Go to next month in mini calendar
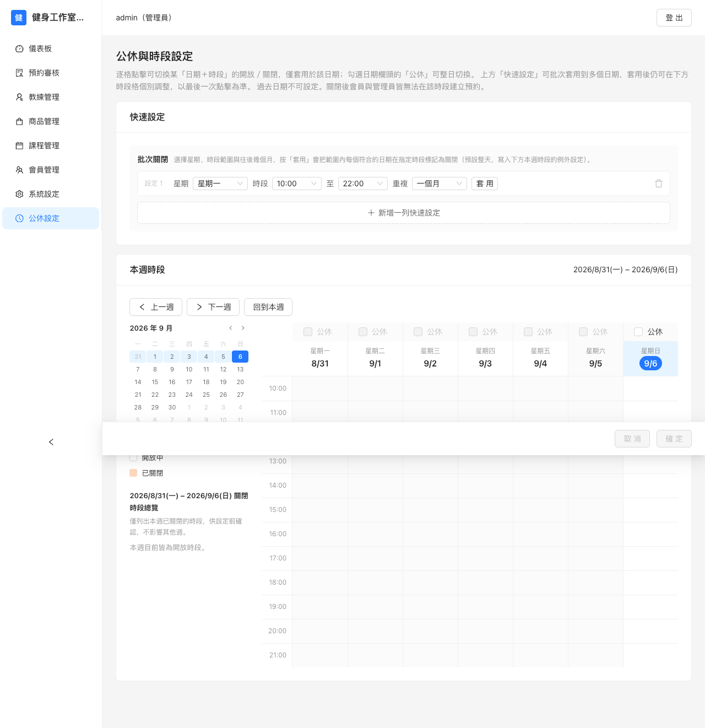Screen dimensions: 705x728 243,328
